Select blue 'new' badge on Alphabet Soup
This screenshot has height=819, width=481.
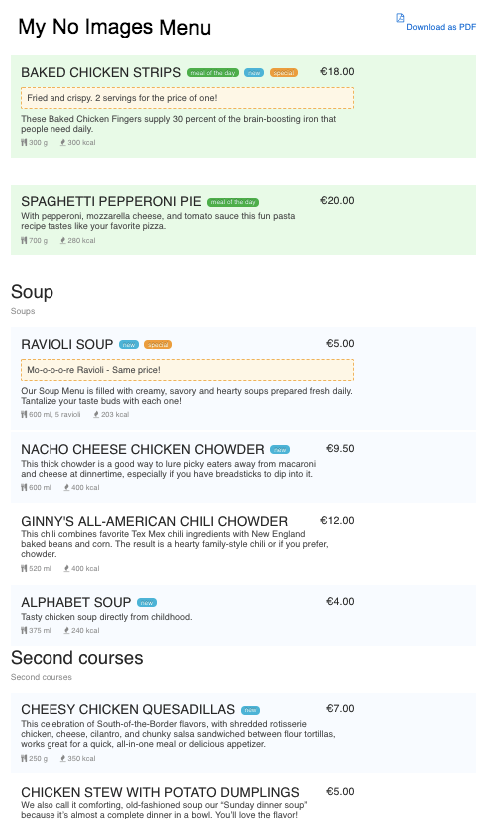(x=147, y=603)
